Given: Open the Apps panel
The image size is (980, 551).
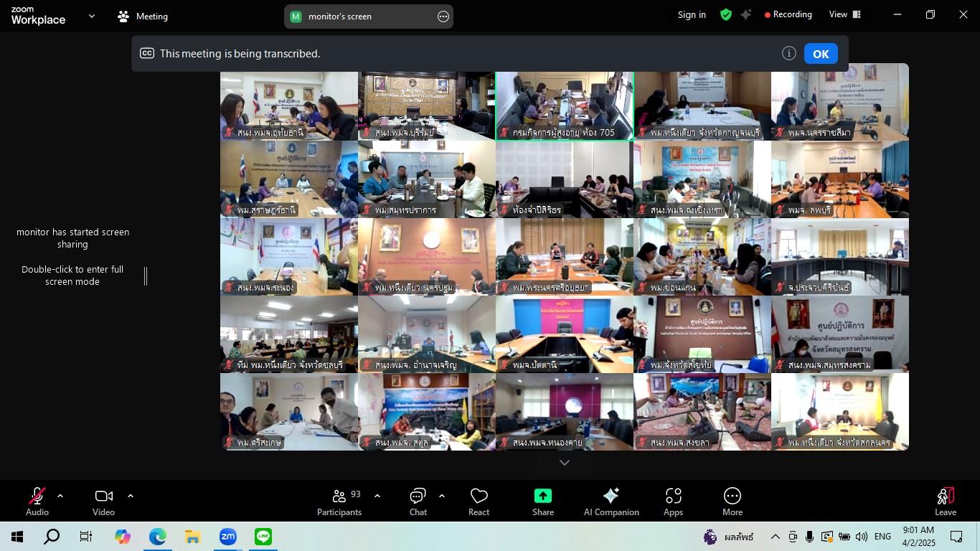Looking at the screenshot, I should point(673,501).
